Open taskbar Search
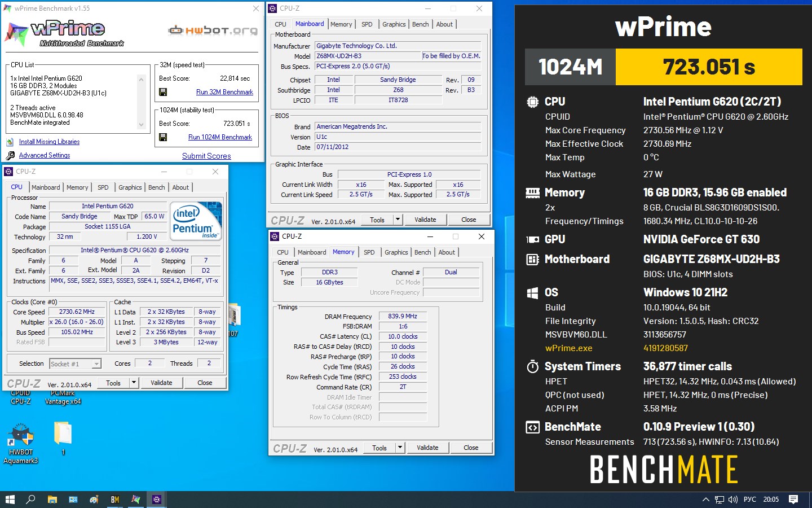The image size is (812, 508). pos(30,500)
